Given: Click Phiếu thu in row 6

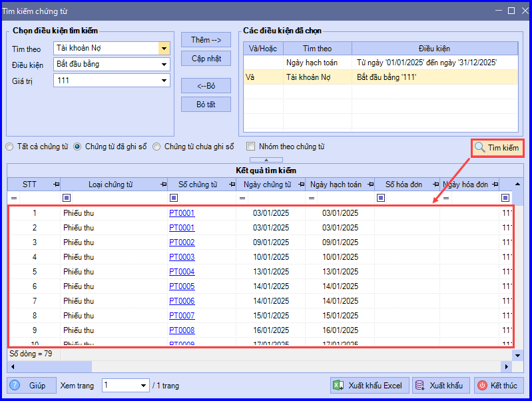Looking at the screenshot, I should click(x=79, y=286).
